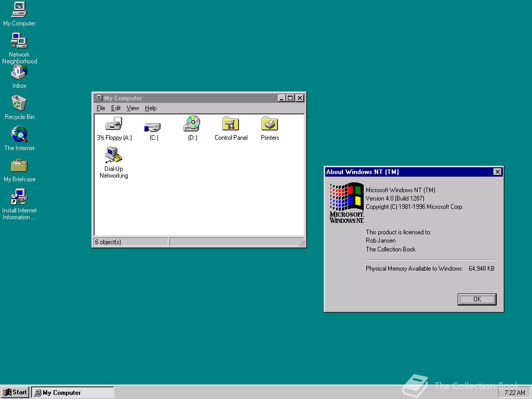The image size is (532, 399).
Task: Open the Help menu in My Computer
Action: pyautogui.click(x=151, y=108)
